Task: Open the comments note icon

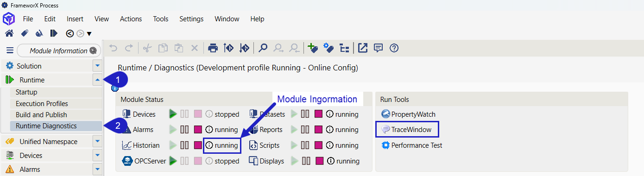Action: click(x=379, y=48)
